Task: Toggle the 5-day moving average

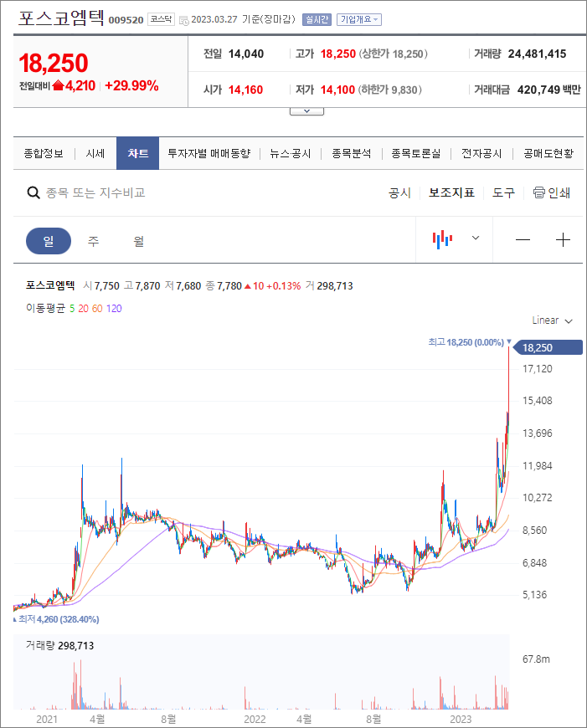Action: (72, 308)
